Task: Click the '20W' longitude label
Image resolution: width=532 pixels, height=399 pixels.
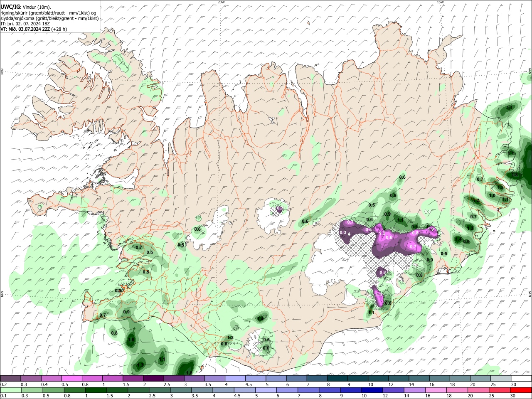Action: pyautogui.click(x=221, y=2)
